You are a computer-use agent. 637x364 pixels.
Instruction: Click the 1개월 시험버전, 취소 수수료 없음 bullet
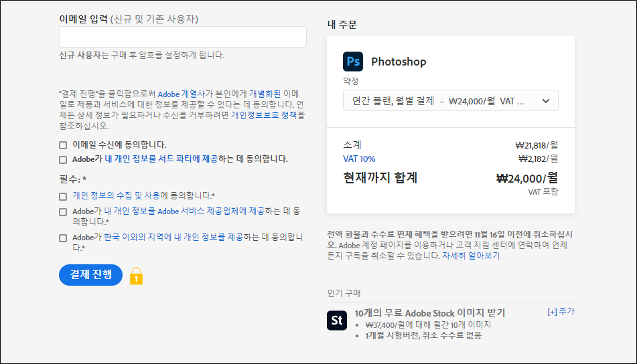423,336
